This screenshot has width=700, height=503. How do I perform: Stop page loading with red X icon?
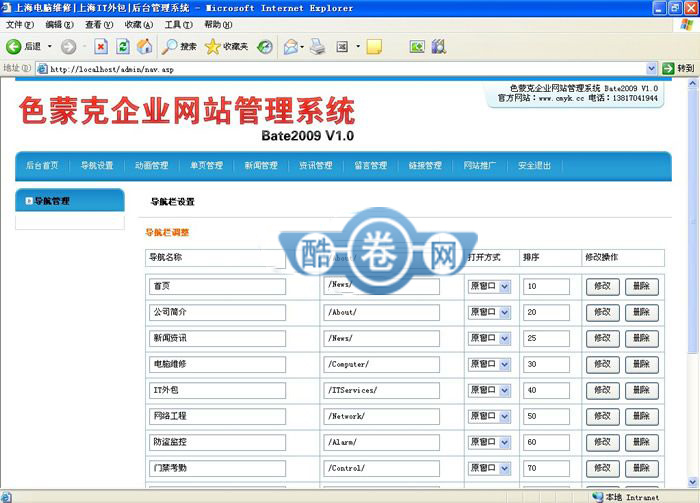click(x=101, y=46)
